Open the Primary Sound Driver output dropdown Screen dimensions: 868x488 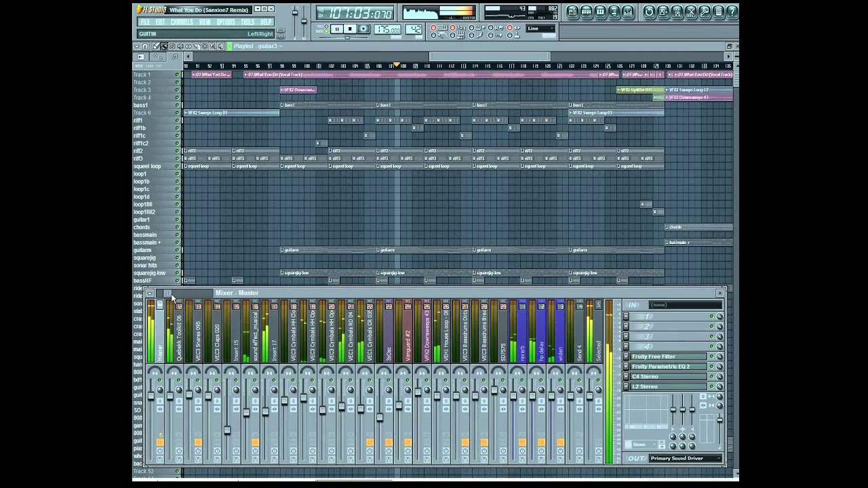pyautogui.click(x=685, y=458)
